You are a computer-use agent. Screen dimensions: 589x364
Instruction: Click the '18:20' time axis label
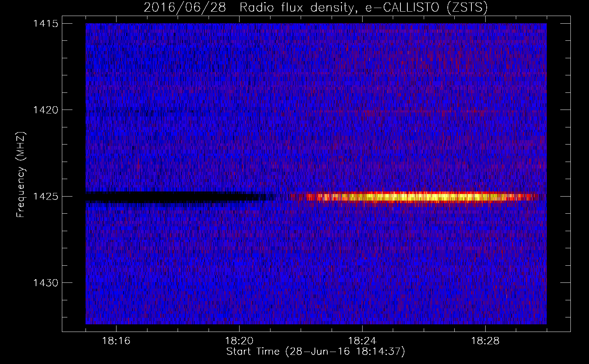click(239, 341)
